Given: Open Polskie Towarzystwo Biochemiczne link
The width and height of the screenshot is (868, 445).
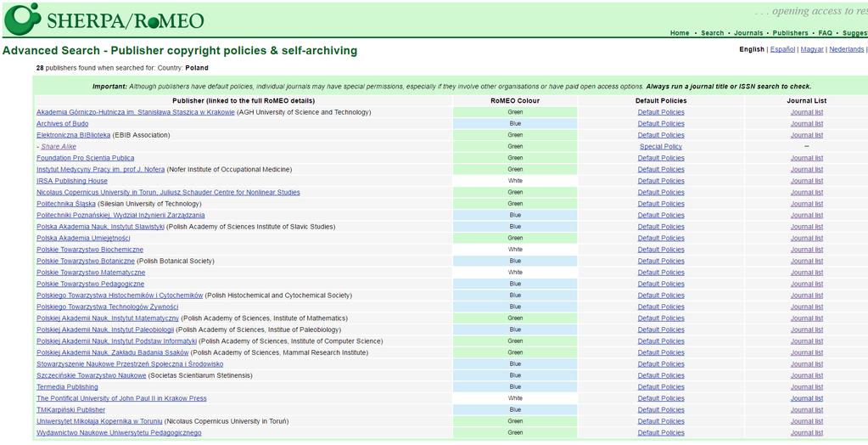Looking at the screenshot, I should (x=90, y=250).
